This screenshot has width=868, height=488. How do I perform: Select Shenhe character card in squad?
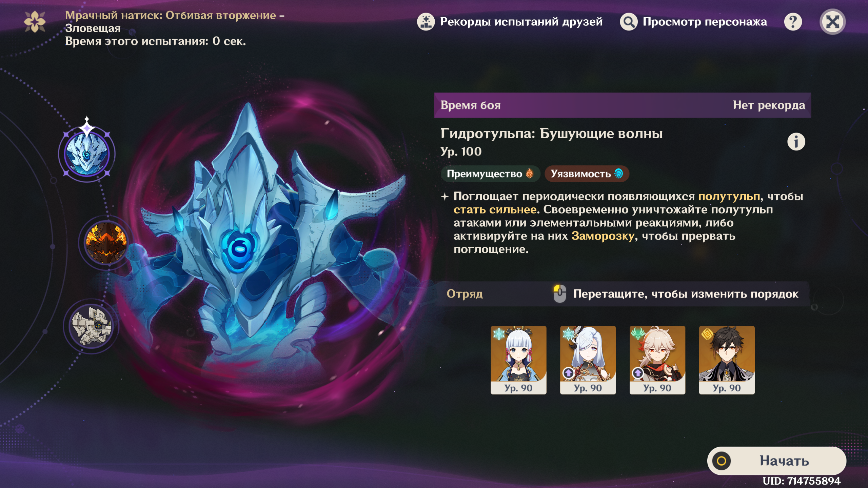[588, 360]
